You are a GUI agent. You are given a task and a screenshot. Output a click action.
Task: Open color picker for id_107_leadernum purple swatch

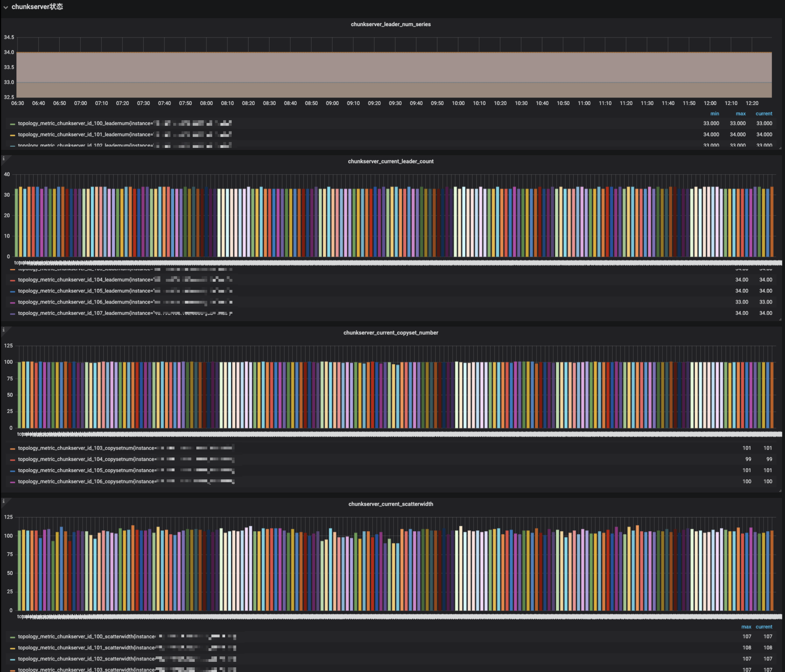click(12, 314)
